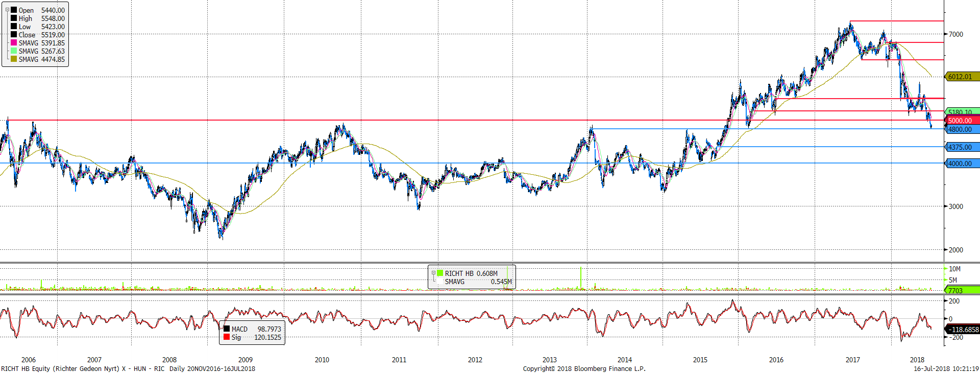Select the volume SMAVG 0.545M label

pyautogui.click(x=478, y=282)
